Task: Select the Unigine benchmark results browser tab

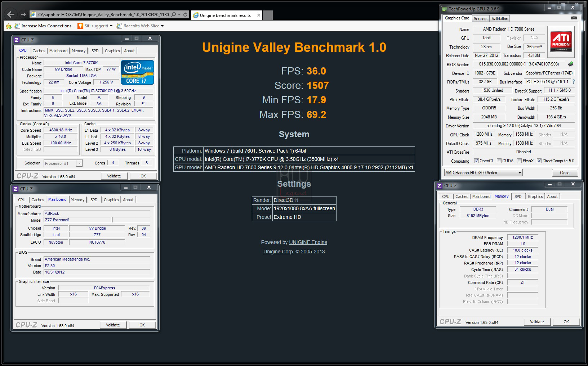Action: (225, 15)
